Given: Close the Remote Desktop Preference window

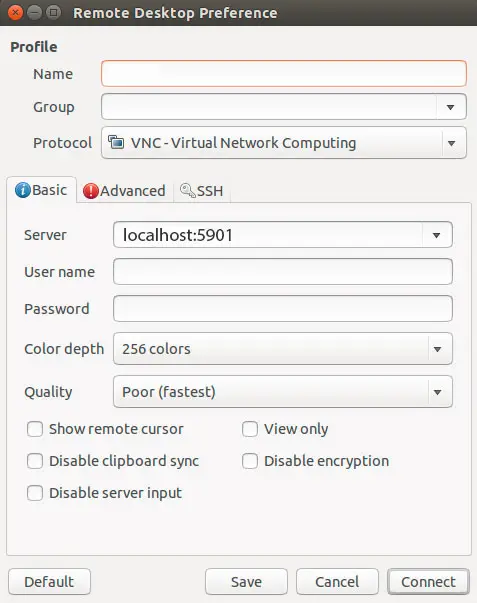Looking at the screenshot, I should click(15, 13).
